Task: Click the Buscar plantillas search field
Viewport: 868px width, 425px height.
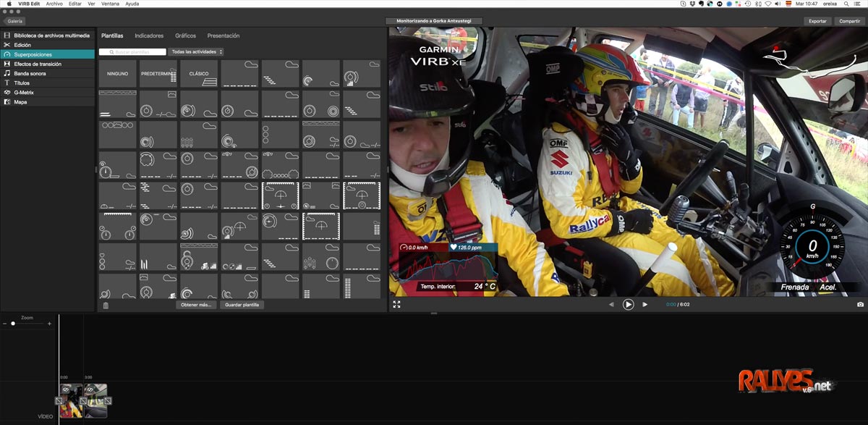Action: pyautogui.click(x=132, y=52)
